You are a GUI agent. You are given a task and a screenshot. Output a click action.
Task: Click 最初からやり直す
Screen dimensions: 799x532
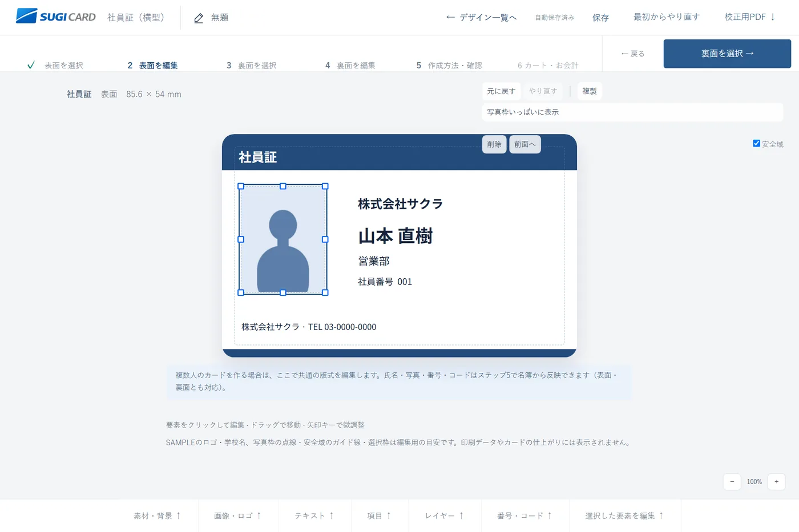[x=666, y=17]
